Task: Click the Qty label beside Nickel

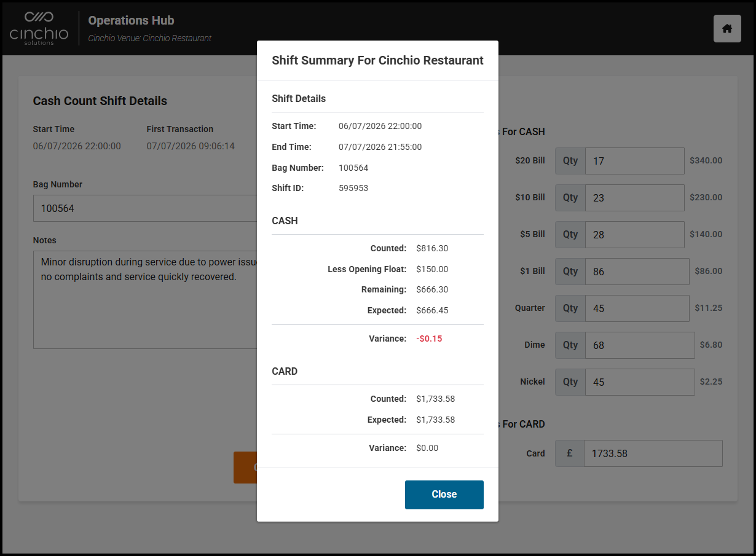Action: click(x=570, y=382)
